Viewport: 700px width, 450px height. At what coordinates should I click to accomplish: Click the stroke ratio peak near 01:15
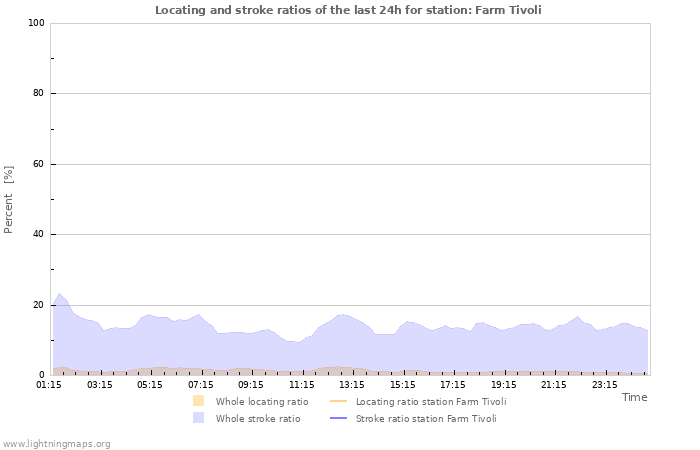click(x=60, y=294)
